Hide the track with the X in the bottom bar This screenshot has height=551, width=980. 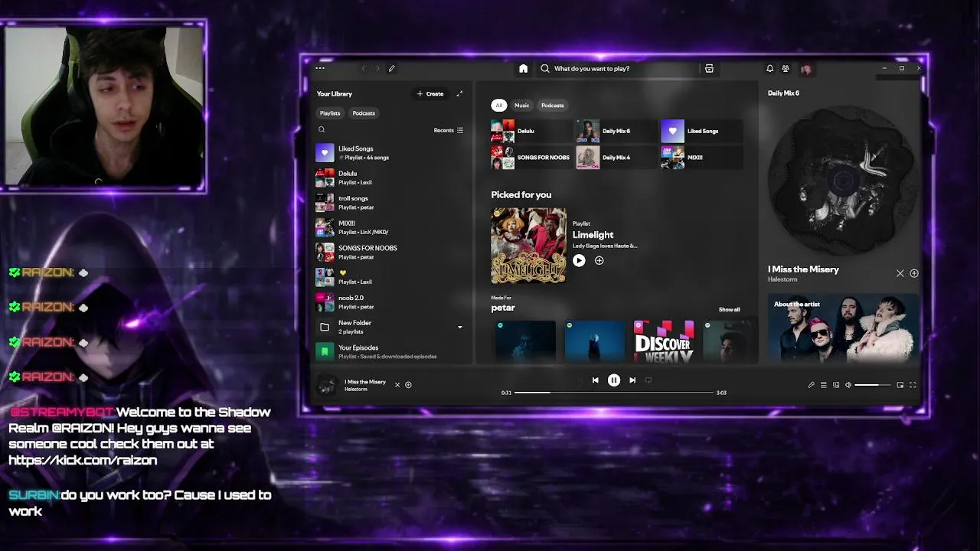pyautogui.click(x=397, y=385)
